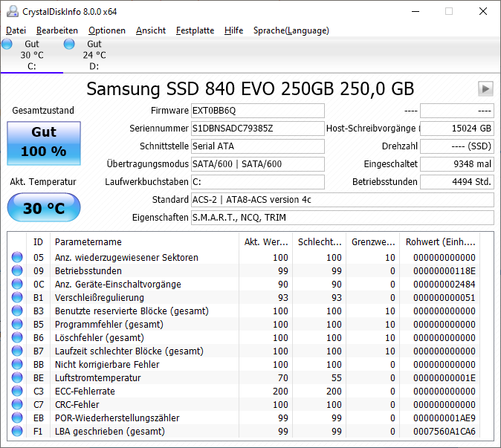Click the blue health icon of drive D:

coord(69,44)
